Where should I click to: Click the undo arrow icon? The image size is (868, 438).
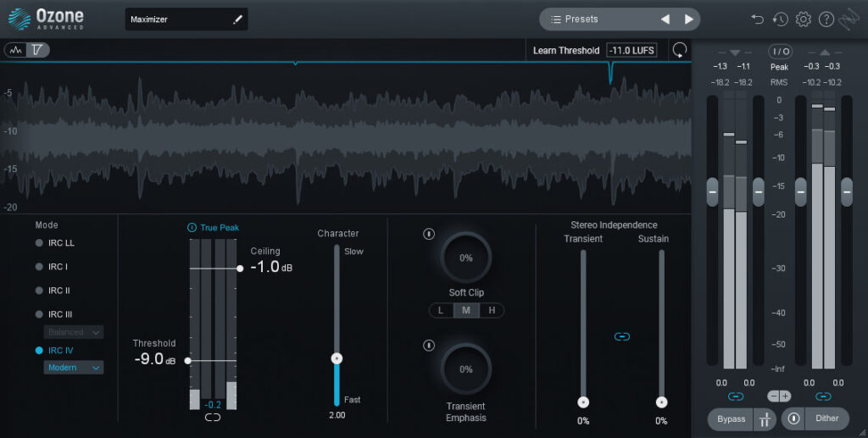click(758, 19)
